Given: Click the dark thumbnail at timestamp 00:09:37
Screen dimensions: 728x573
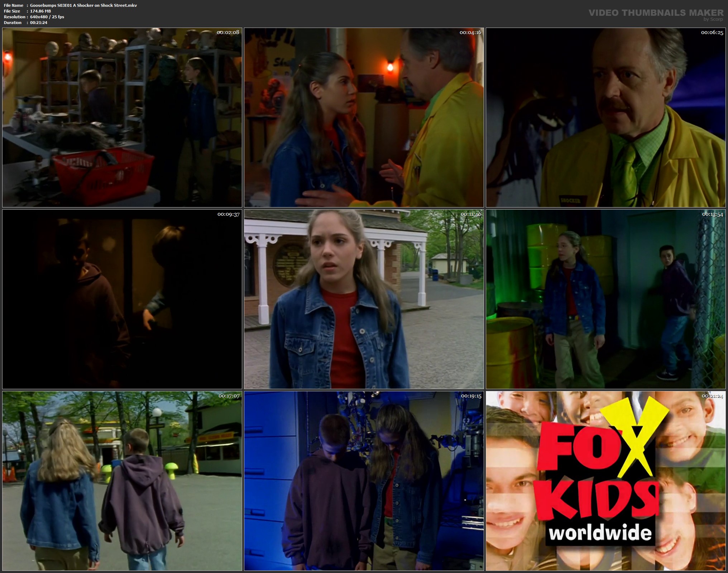Looking at the screenshot, I should (x=122, y=299).
